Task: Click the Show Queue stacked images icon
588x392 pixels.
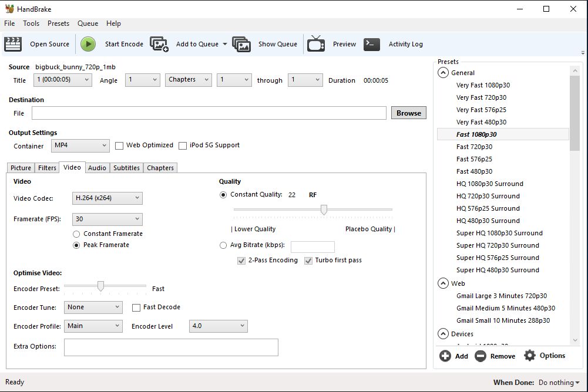Action: pyautogui.click(x=241, y=44)
